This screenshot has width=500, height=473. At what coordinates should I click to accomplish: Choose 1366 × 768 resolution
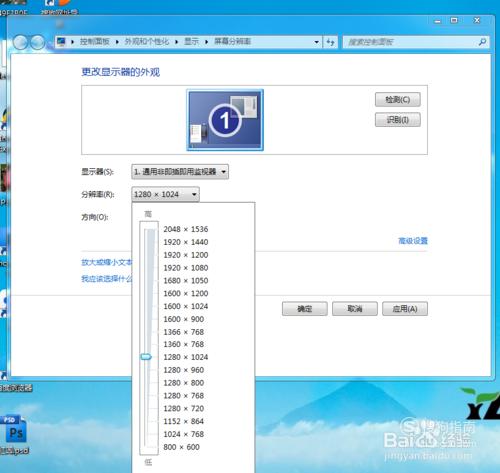(184, 332)
